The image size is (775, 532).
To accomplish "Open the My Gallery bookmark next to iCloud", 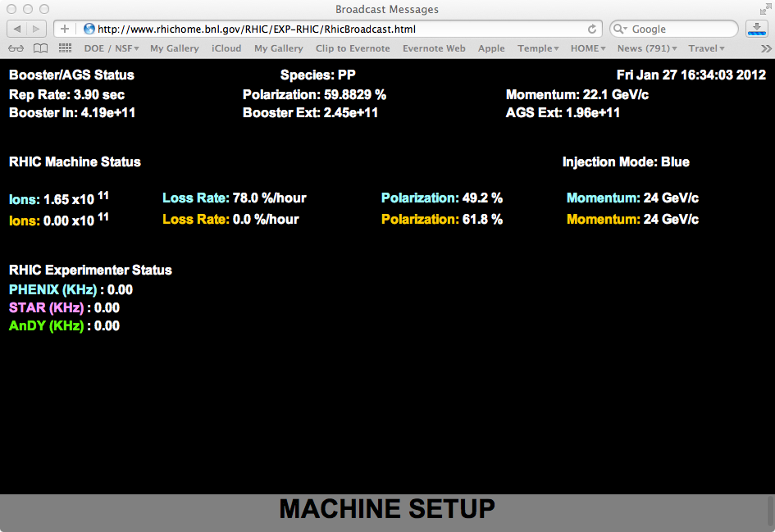I will (x=279, y=48).
